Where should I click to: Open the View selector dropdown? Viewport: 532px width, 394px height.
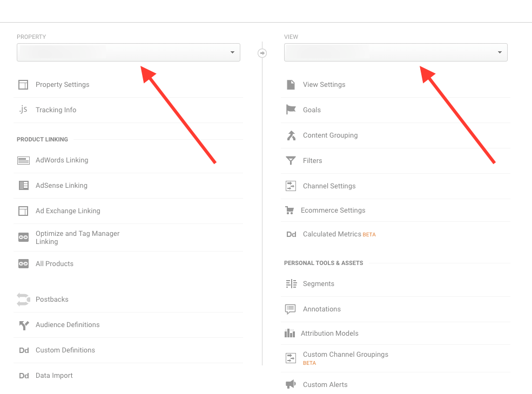coord(395,52)
